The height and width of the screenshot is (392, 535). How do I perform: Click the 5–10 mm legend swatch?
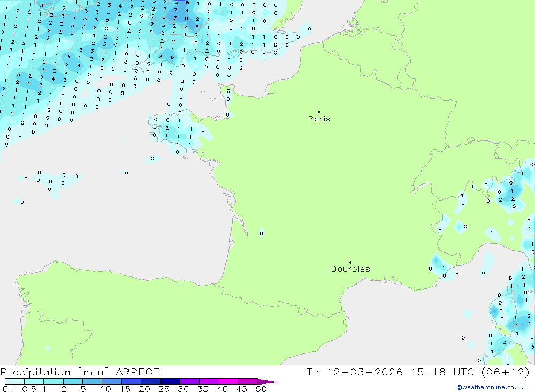(x=92, y=381)
